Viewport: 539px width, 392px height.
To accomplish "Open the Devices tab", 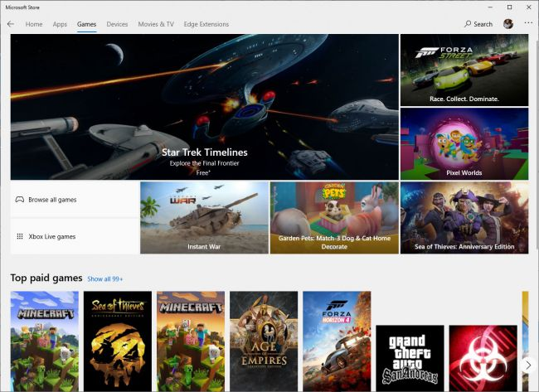I will click(x=117, y=24).
